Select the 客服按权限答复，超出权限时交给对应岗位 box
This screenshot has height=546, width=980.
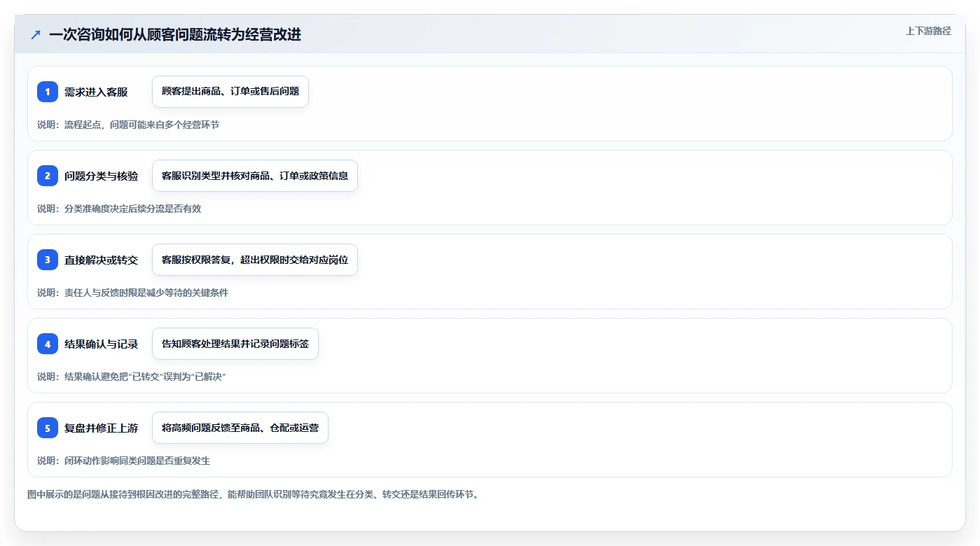tap(255, 260)
